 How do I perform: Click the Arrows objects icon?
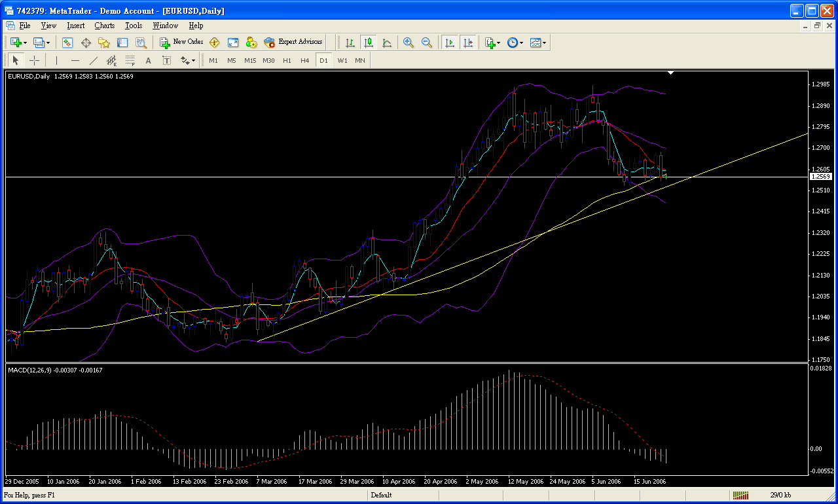point(185,60)
